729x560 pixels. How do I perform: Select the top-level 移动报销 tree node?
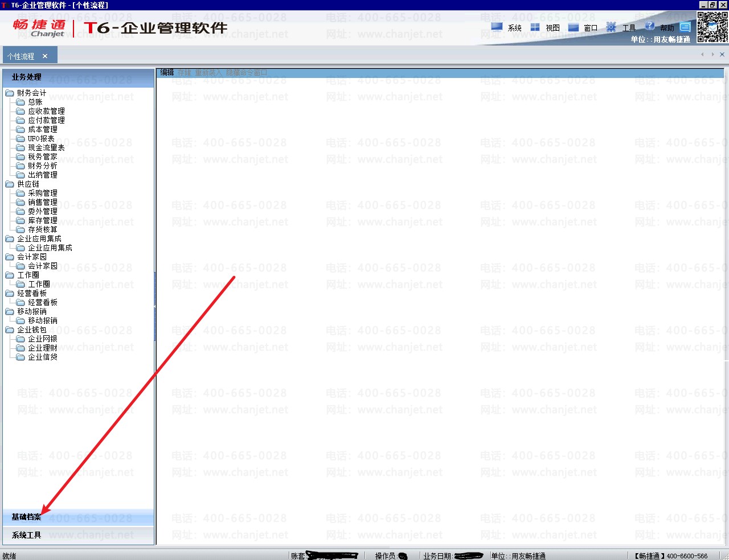pyautogui.click(x=32, y=312)
